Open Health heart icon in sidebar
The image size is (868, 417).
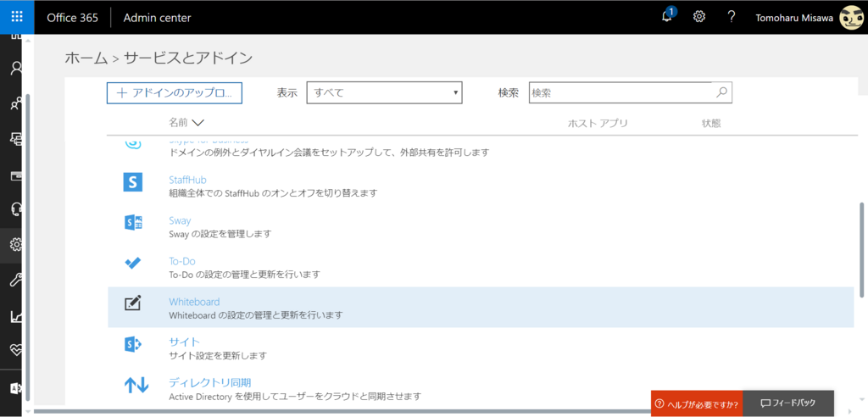pos(17,350)
